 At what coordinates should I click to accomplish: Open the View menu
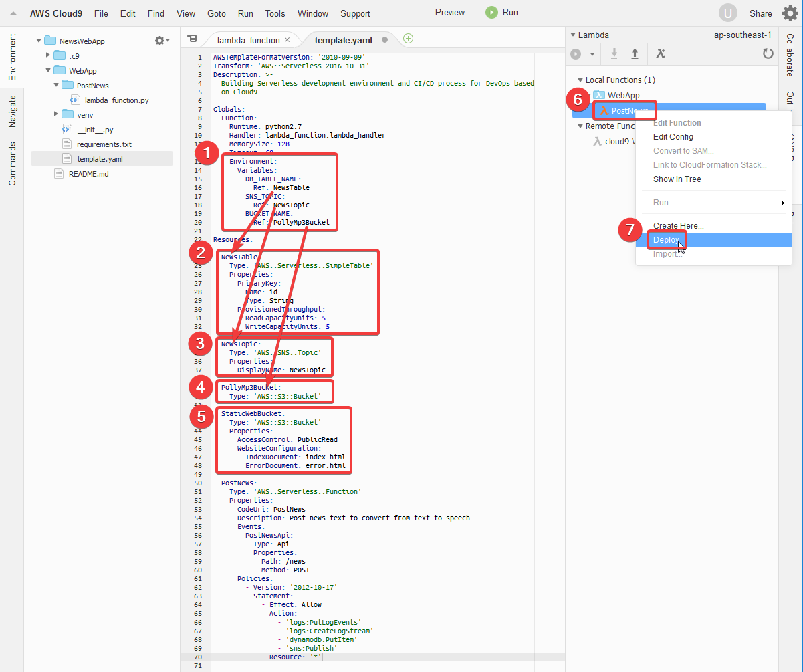click(186, 13)
